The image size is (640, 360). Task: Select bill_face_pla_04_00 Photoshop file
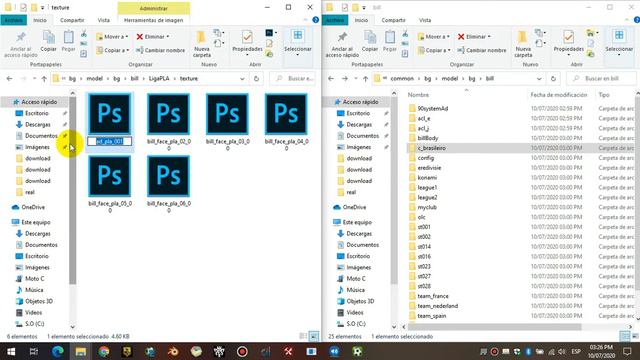[286, 114]
